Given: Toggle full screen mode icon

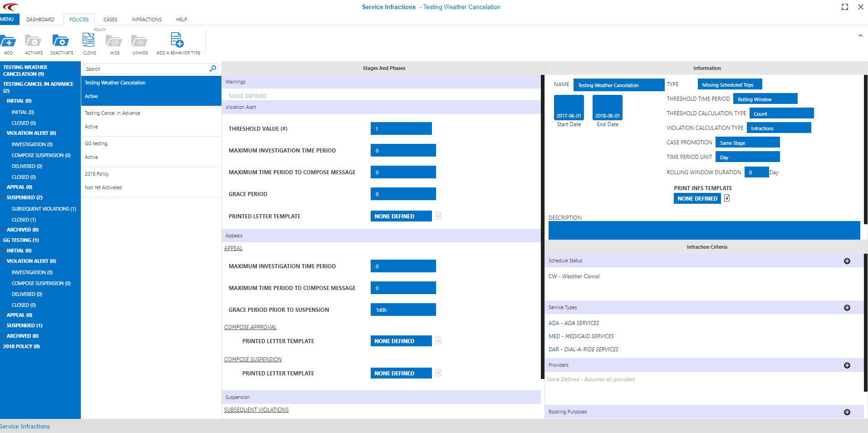Looking at the screenshot, I should click(x=844, y=7).
